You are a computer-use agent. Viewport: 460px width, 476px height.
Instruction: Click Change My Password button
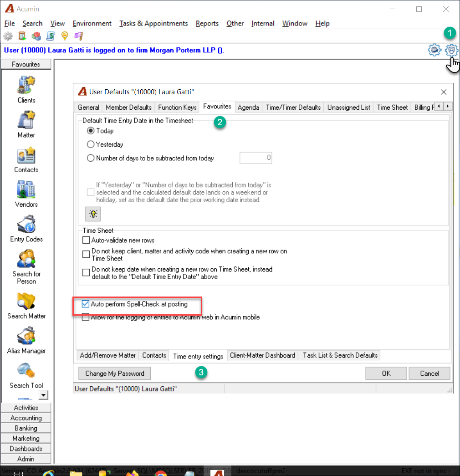114,374
